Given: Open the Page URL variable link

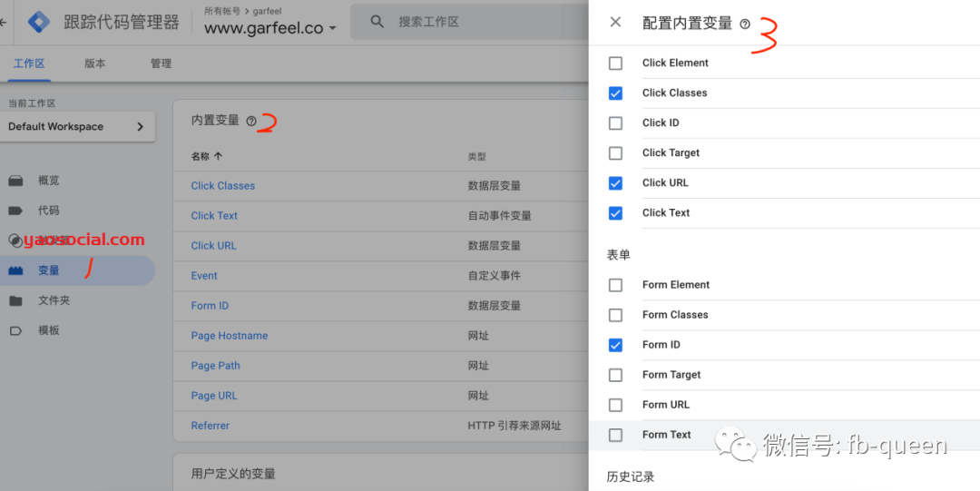Looking at the screenshot, I should tap(214, 396).
